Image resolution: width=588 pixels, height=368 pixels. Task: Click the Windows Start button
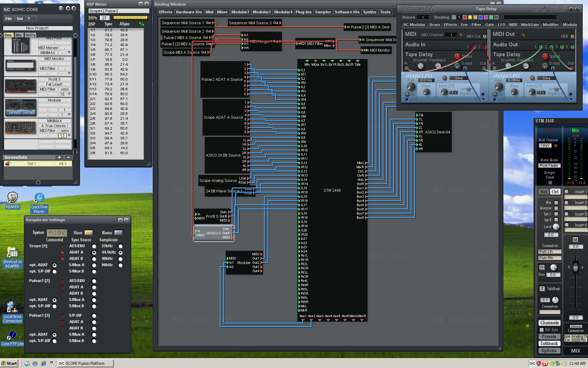(9, 363)
